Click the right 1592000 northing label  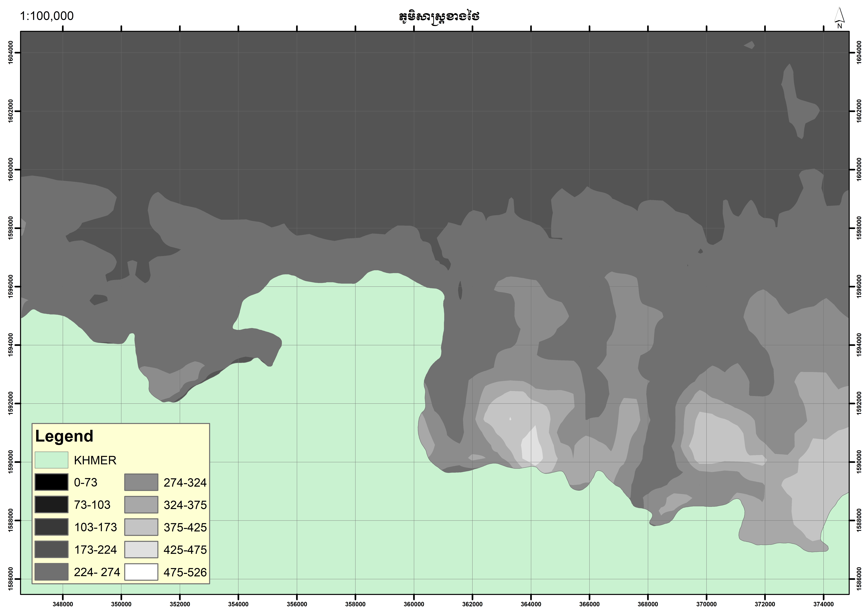click(x=859, y=404)
